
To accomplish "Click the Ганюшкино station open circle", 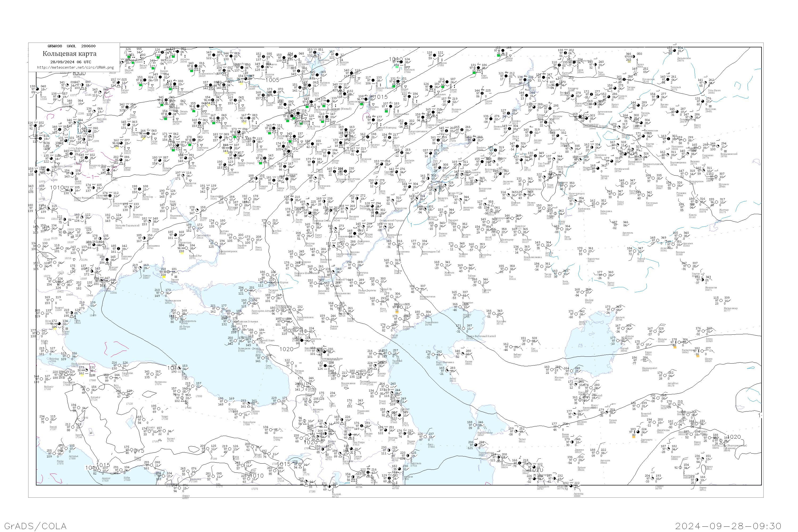I will tap(423, 315).
